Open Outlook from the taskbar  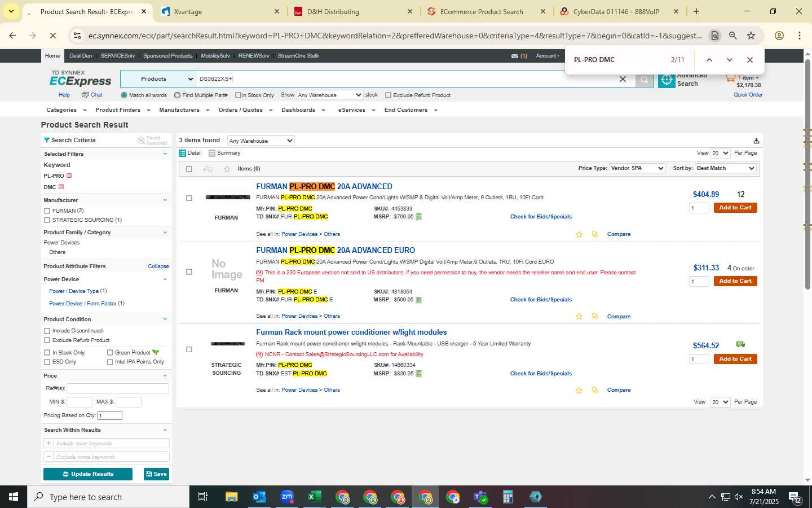click(259, 497)
